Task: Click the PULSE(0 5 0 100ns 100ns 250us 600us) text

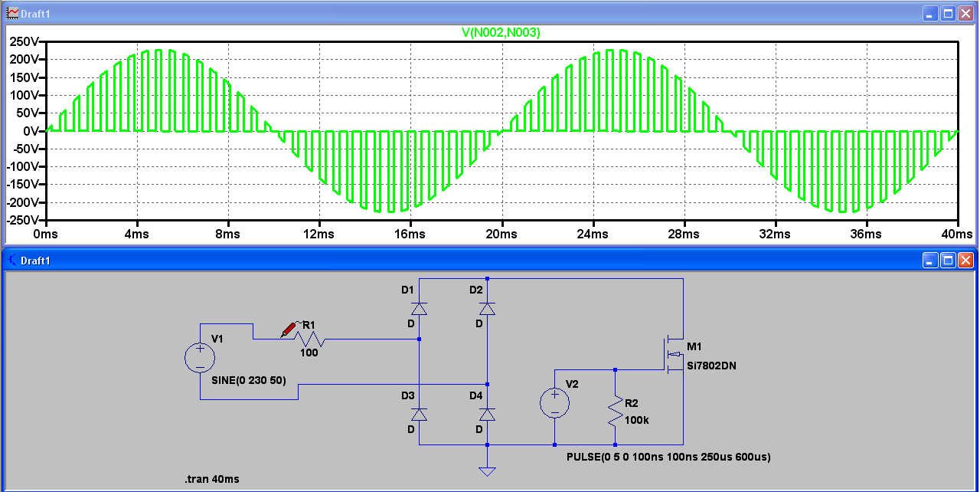Action: click(x=668, y=457)
